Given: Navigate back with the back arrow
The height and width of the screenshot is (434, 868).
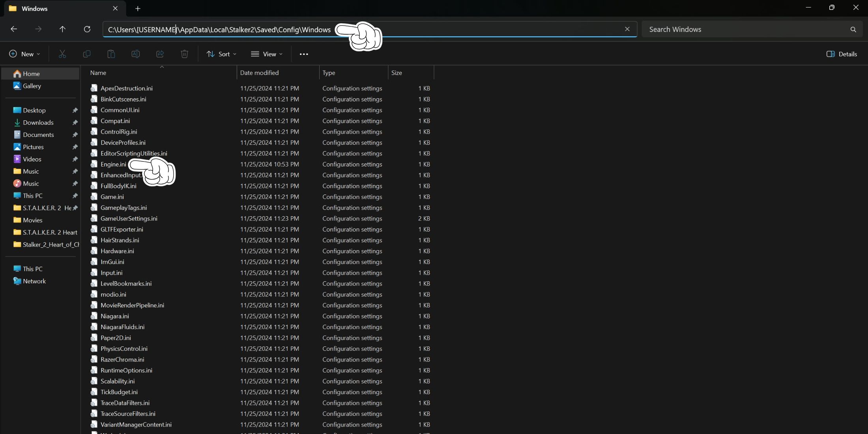Looking at the screenshot, I should tap(14, 29).
